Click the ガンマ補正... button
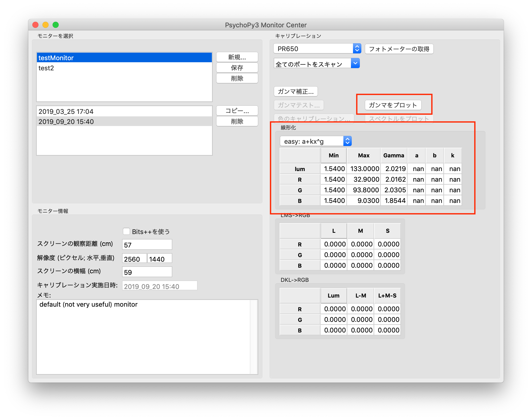This screenshot has width=532, height=420. pos(296,91)
